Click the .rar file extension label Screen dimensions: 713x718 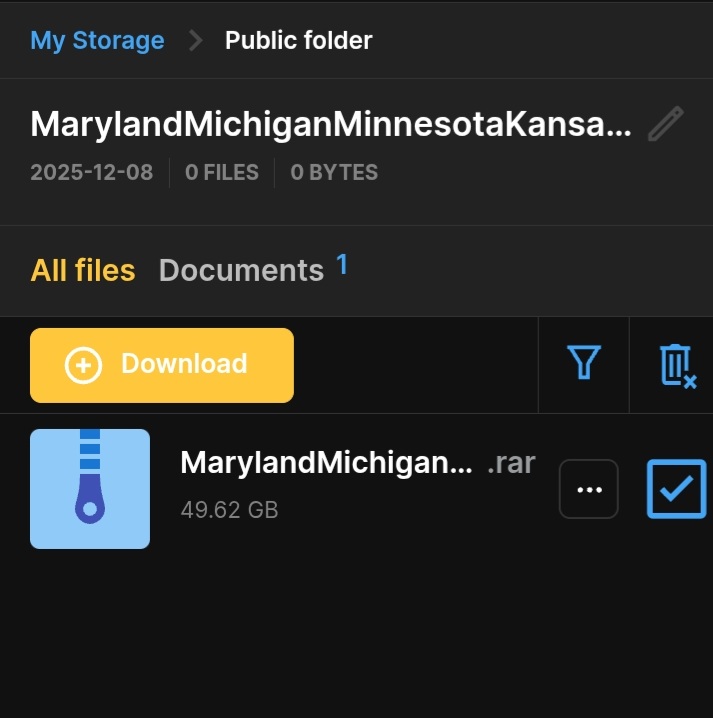[511, 463]
